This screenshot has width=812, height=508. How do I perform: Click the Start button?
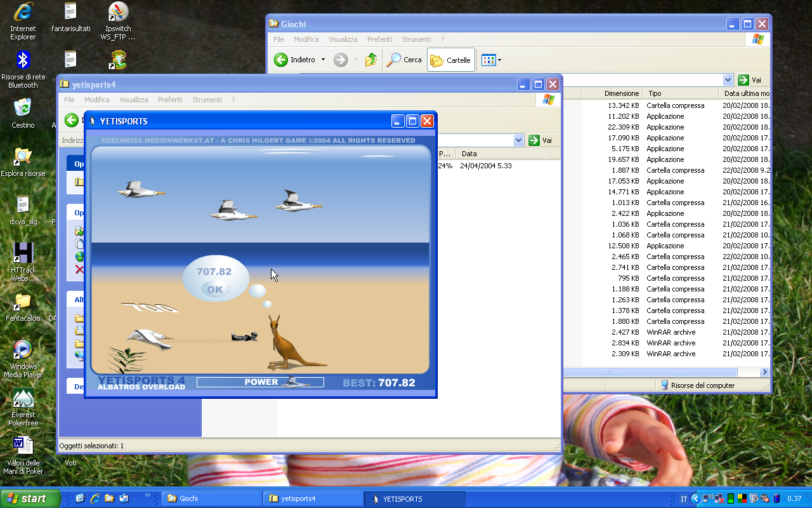30,498
